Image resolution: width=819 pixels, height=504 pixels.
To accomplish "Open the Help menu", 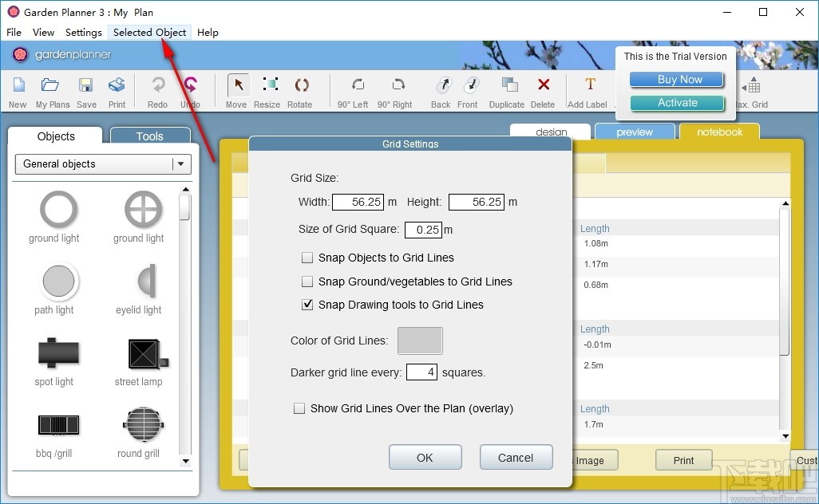I will click(x=208, y=33).
